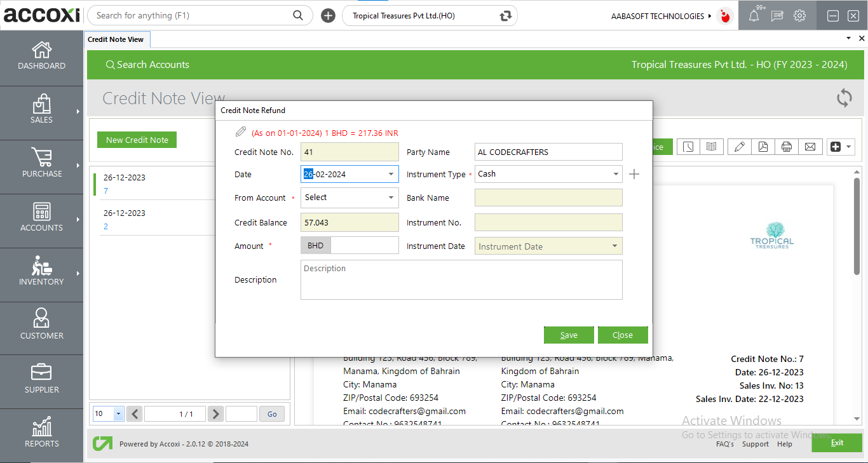Export credit note using the PDF icon
This screenshot has height=463, width=868.
763,146
